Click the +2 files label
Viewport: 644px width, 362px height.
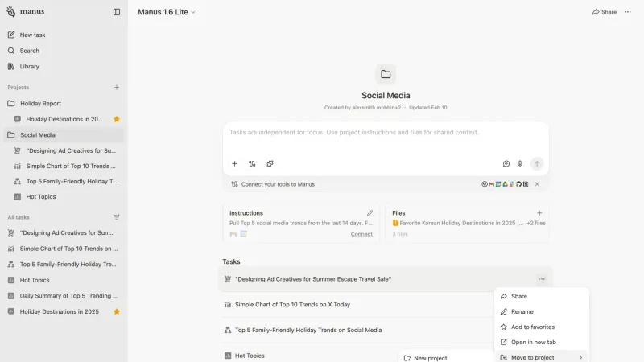pyautogui.click(x=536, y=223)
